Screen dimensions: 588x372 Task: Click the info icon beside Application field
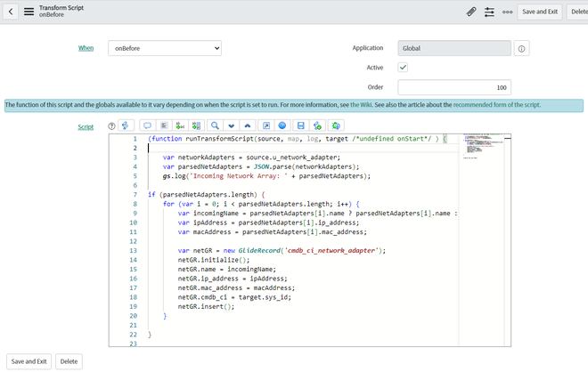[522, 49]
